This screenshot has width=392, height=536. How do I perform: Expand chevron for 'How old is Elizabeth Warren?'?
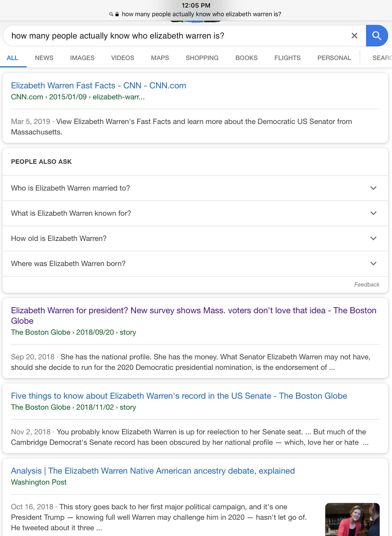[374, 238]
